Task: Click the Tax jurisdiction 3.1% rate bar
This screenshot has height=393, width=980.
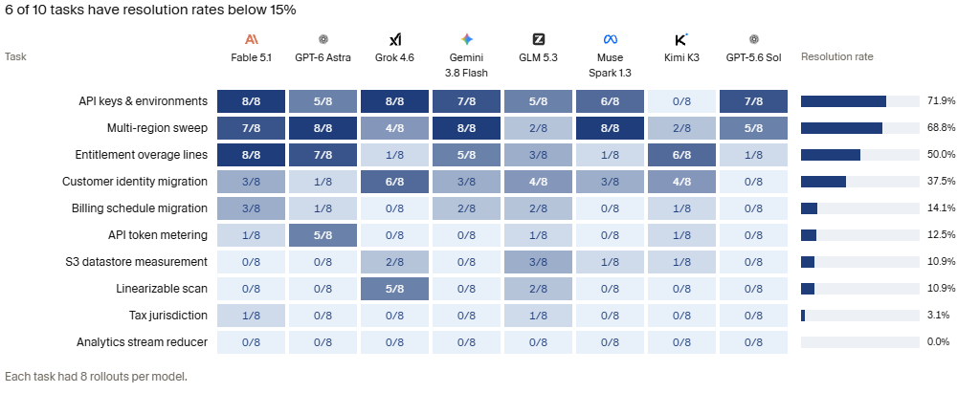Action: click(x=803, y=316)
